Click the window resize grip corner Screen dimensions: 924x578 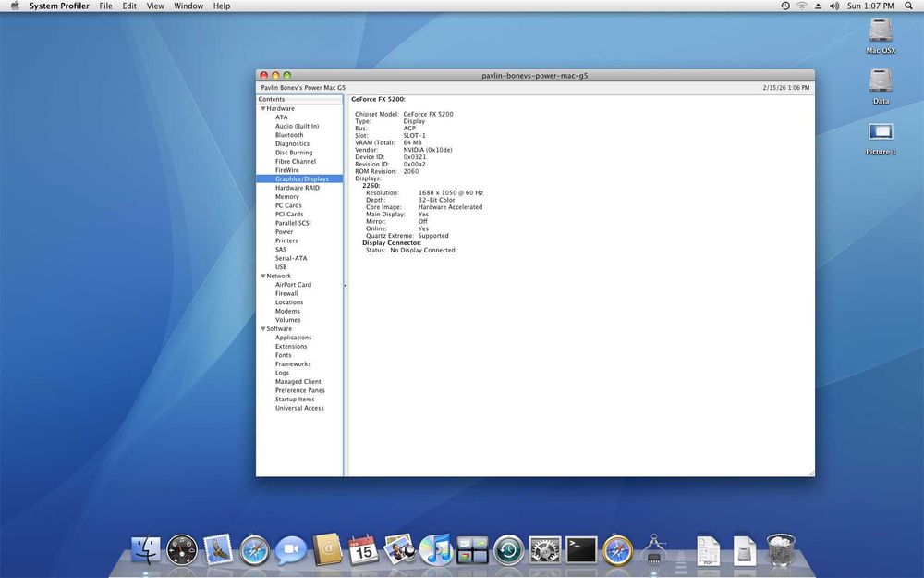point(811,473)
